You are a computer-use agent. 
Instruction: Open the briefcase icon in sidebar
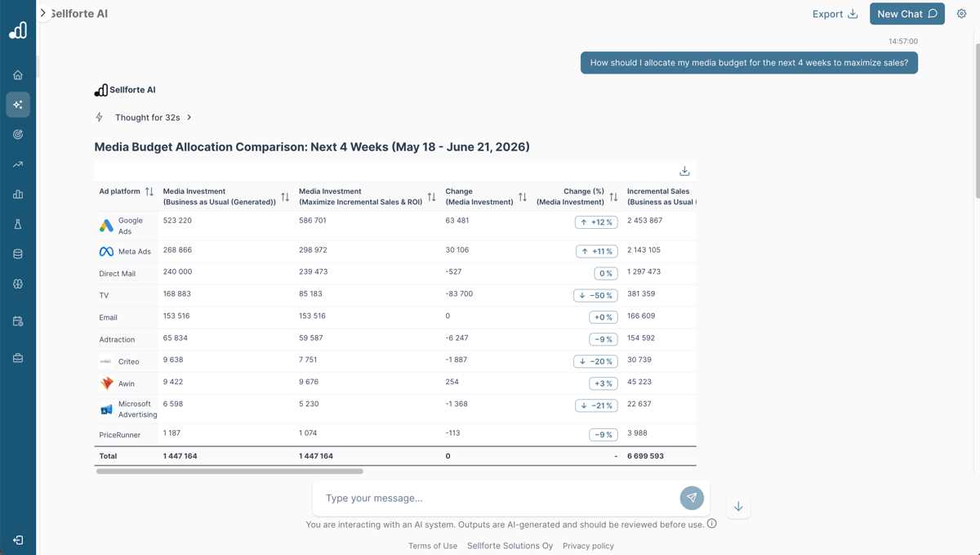[x=18, y=358]
